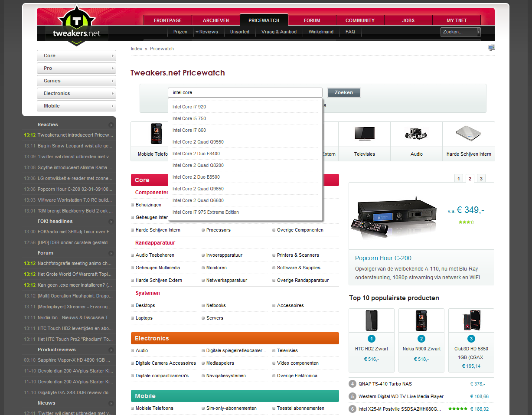Open the Netbooks category link
This screenshot has height=415, width=532.
216,305
